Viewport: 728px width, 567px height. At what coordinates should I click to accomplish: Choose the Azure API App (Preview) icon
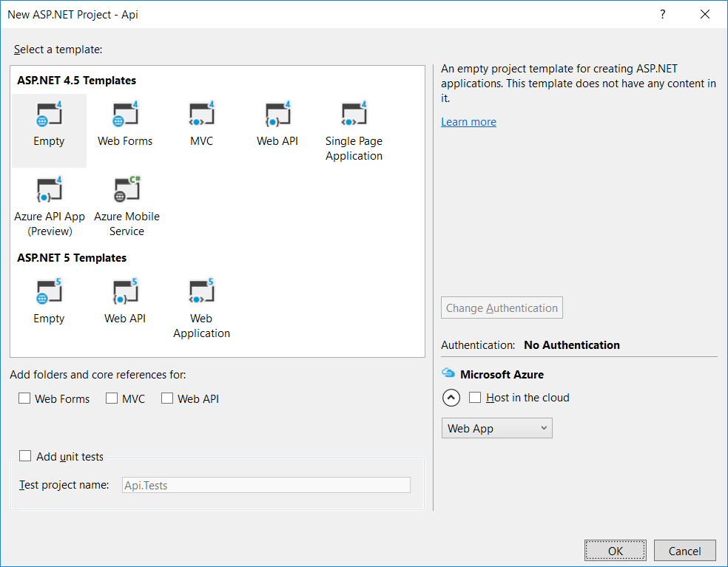click(50, 189)
